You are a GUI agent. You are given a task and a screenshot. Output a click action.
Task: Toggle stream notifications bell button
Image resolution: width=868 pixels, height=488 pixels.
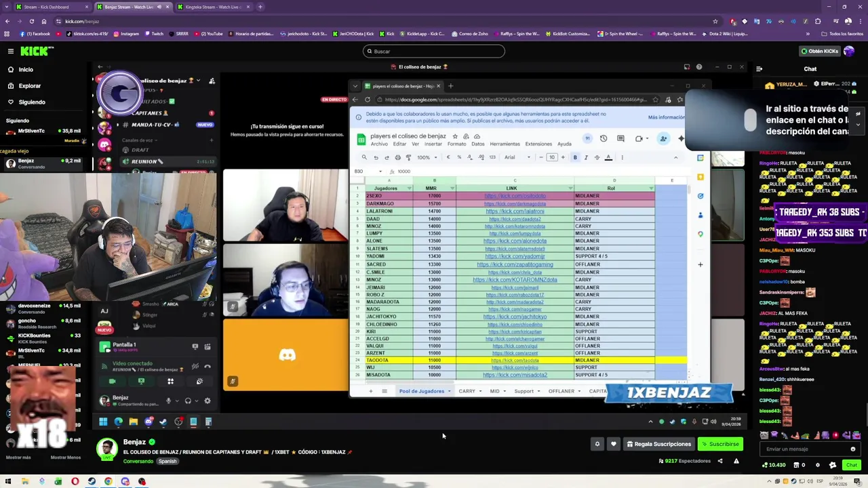coord(597,444)
